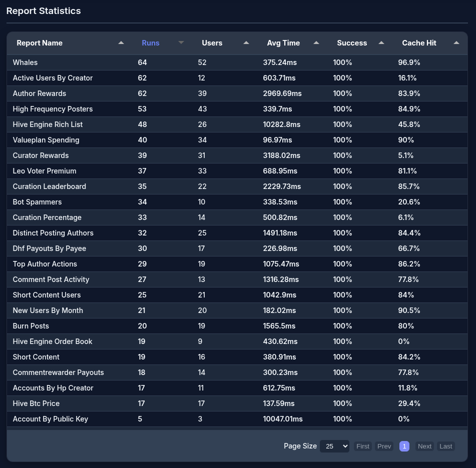
Task: Select the Whales report row
Action: pos(25,62)
